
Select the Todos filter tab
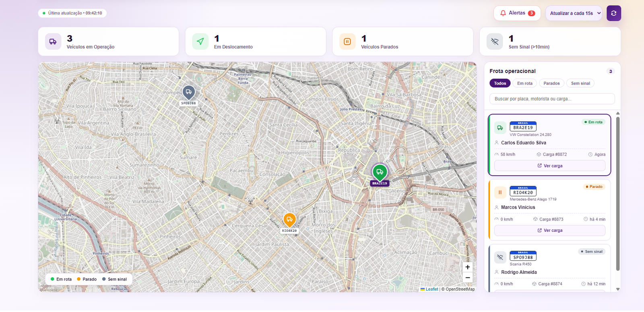click(500, 83)
